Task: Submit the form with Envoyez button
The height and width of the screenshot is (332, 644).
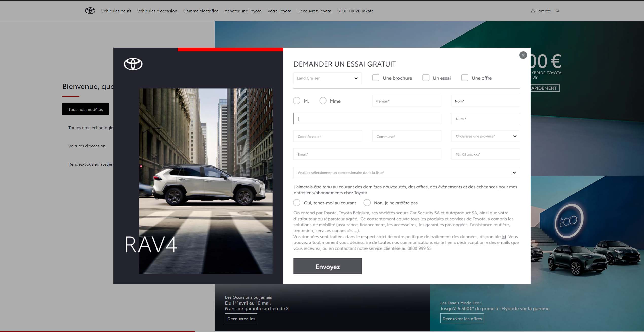Action: pos(327,266)
